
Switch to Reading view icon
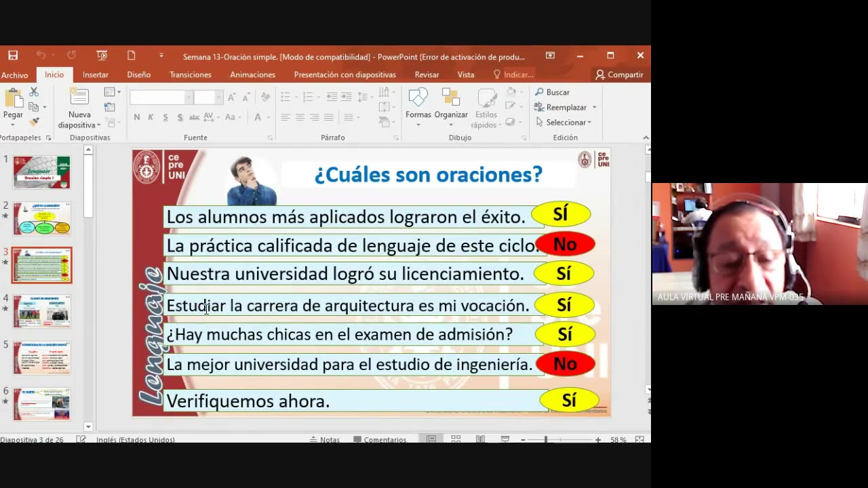click(x=480, y=439)
